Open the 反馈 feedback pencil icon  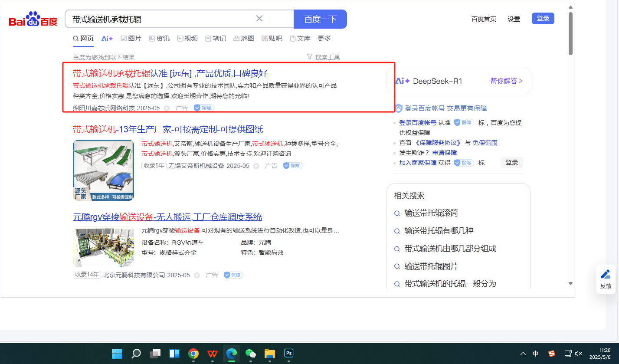tap(606, 274)
